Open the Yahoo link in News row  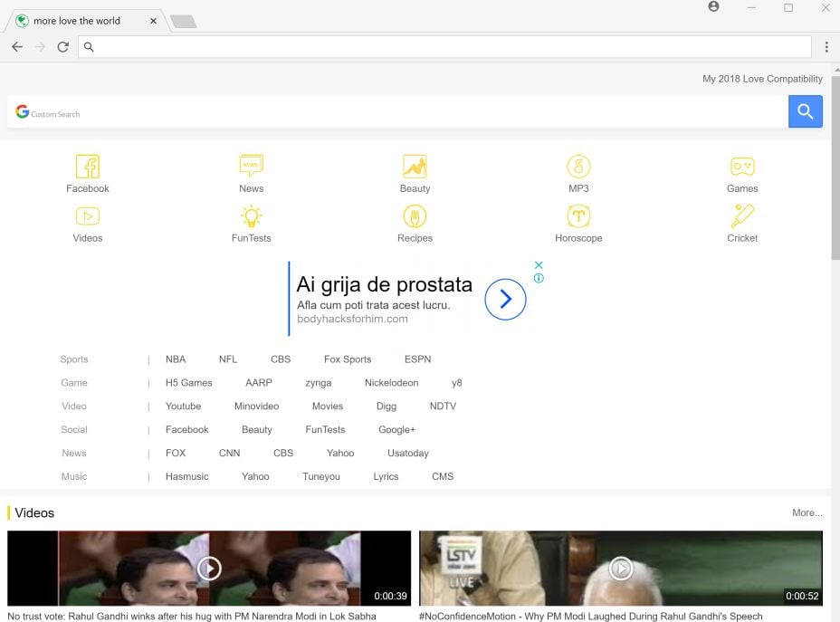pos(340,453)
